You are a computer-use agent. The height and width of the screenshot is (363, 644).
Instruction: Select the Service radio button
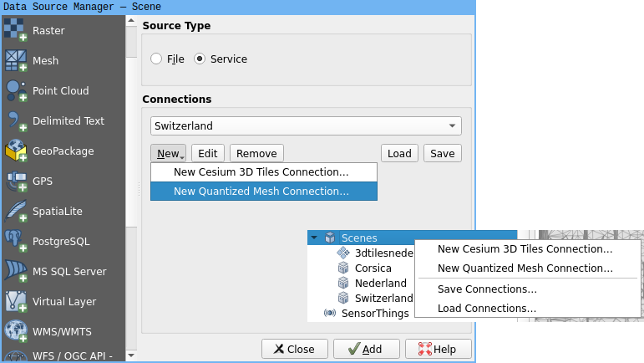coord(200,59)
